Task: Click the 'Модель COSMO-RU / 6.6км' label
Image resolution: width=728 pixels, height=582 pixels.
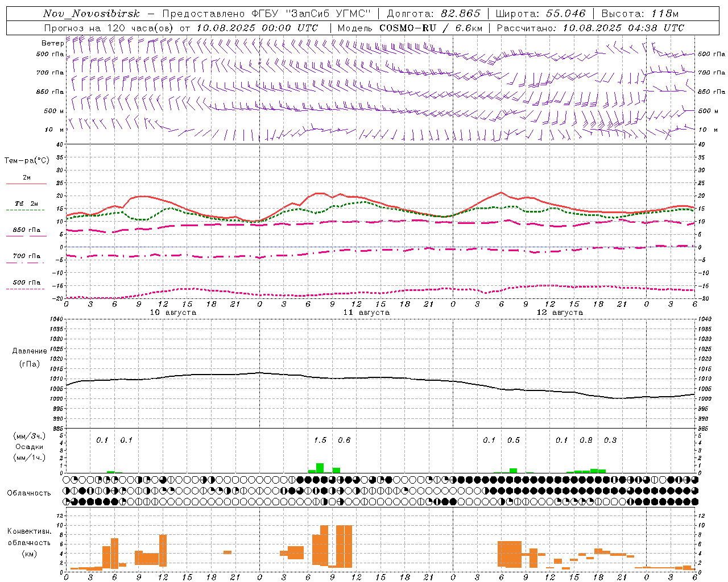Action: [x=410, y=28]
